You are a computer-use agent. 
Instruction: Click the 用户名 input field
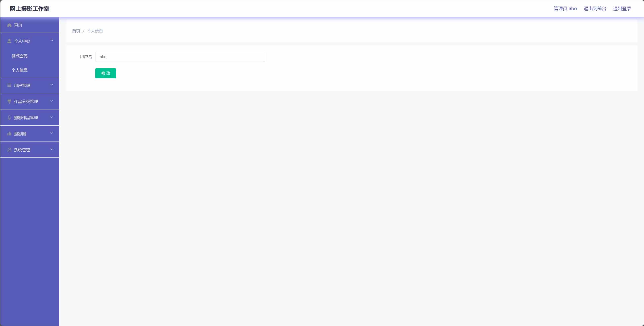[180, 57]
